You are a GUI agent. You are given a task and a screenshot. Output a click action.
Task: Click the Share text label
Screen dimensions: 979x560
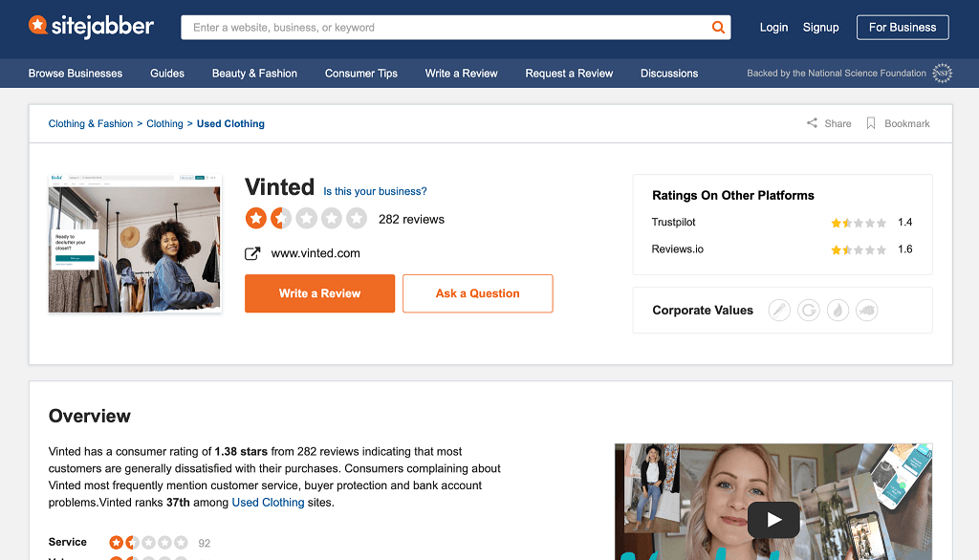(838, 123)
